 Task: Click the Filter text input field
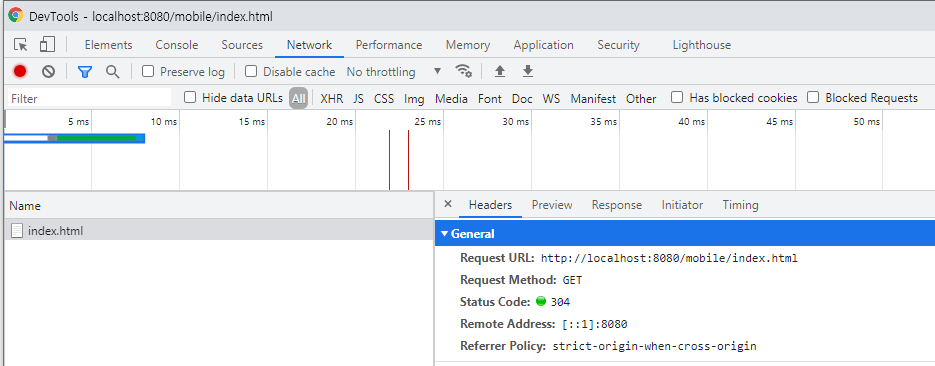89,98
